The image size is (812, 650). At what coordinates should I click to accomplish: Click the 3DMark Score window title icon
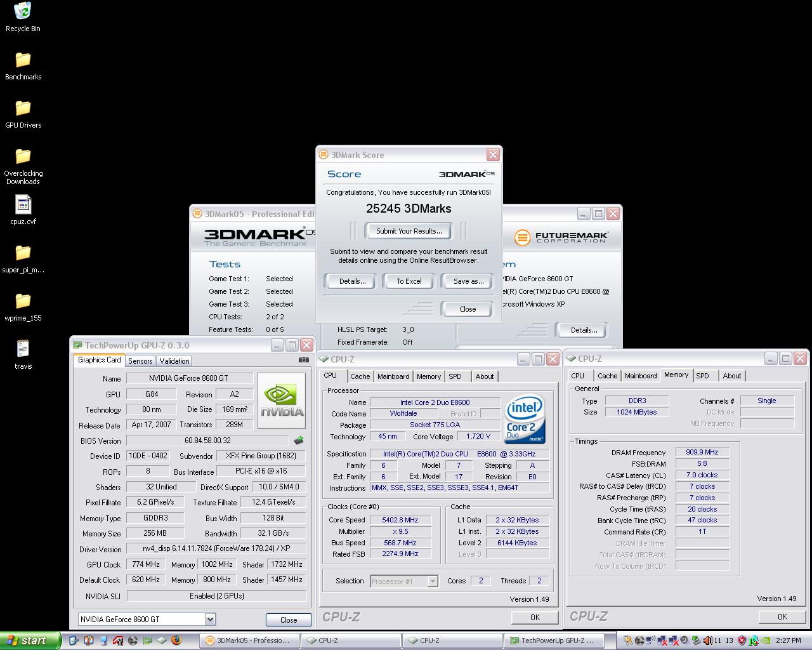click(324, 155)
